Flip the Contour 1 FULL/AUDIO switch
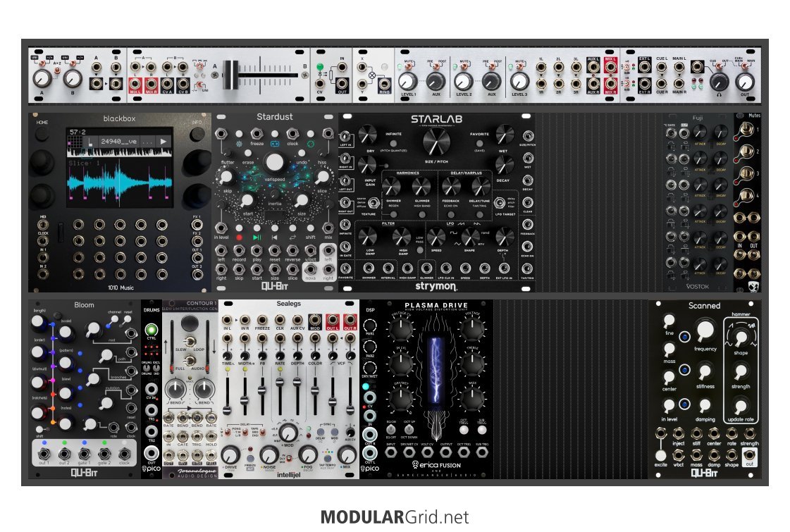Screen dimensions: 790x532 pyautogui.click(x=190, y=361)
